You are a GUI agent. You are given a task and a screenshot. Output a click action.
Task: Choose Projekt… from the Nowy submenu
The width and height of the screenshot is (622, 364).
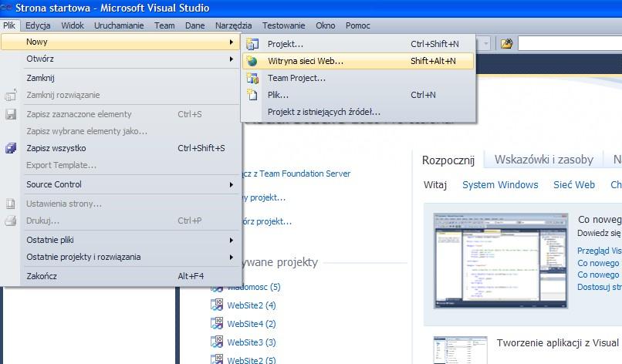tap(358, 44)
